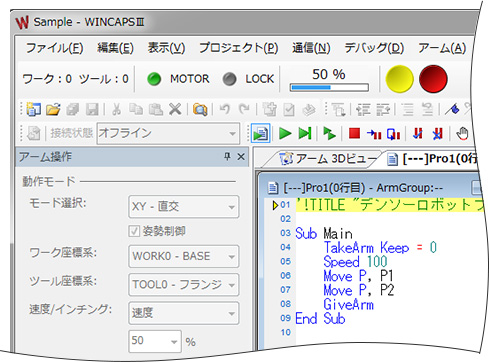Click the Step Into arrow icon
This screenshot has height=362, width=489.
pyautogui.click(x=374, y=134)
